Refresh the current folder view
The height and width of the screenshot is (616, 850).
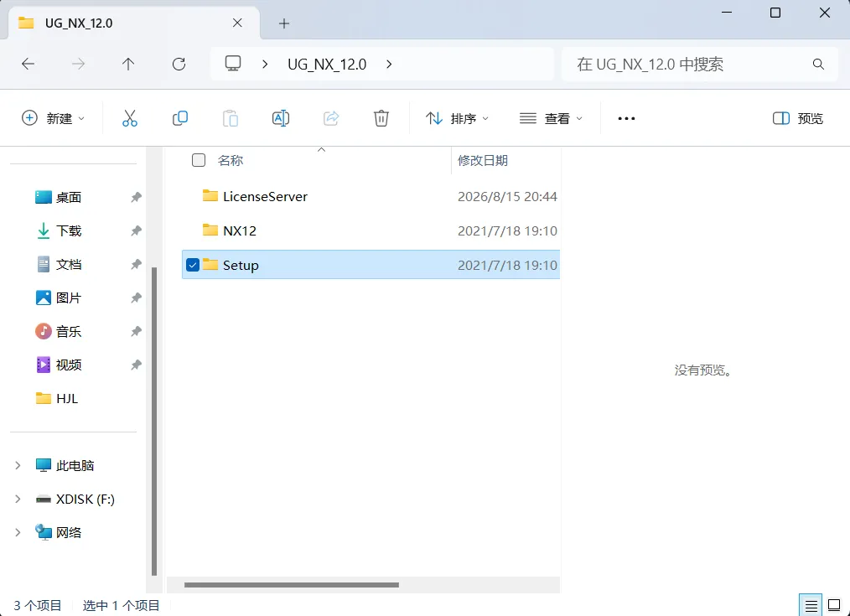179,64
